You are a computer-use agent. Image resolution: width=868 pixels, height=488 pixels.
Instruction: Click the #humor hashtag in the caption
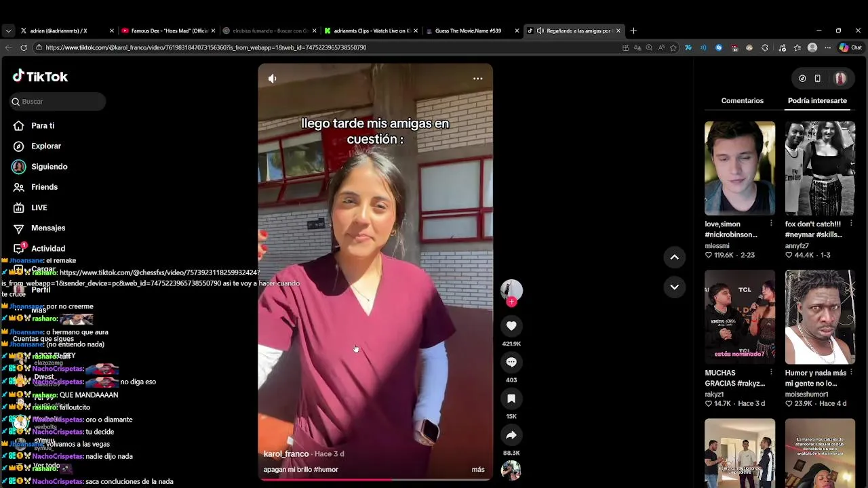(x=326, y=470)
